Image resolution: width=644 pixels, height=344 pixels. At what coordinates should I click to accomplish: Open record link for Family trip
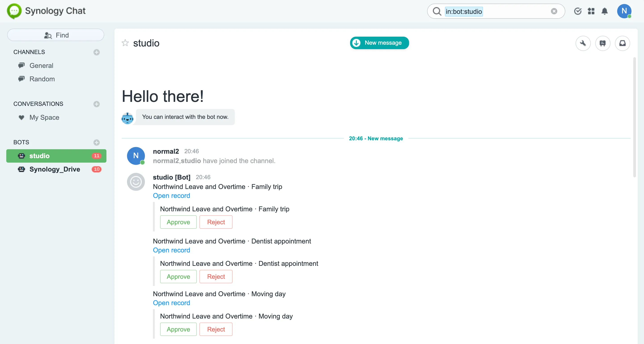point(172,196)
